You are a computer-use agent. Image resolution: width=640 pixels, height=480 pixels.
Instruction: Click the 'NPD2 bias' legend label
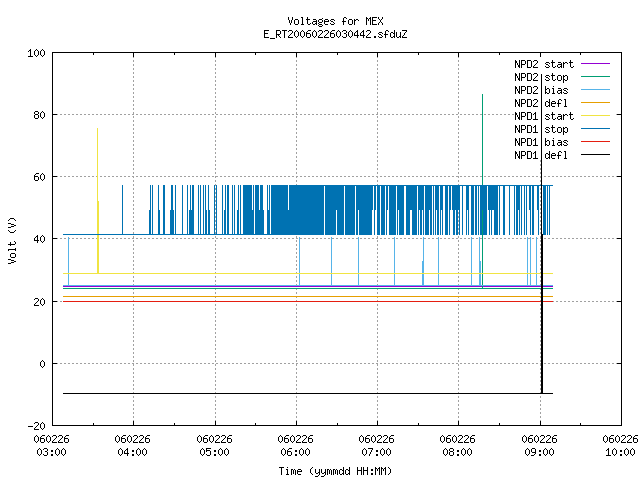pos(541,90)
